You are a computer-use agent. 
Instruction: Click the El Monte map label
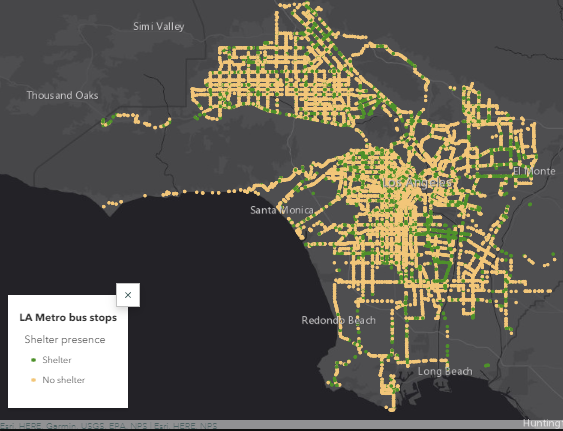click(534, 171)
